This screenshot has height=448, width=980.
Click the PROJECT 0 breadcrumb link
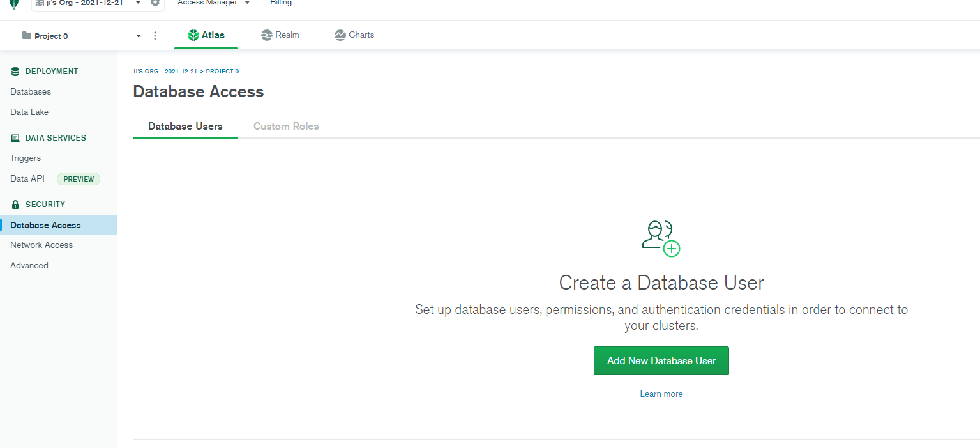222,72
